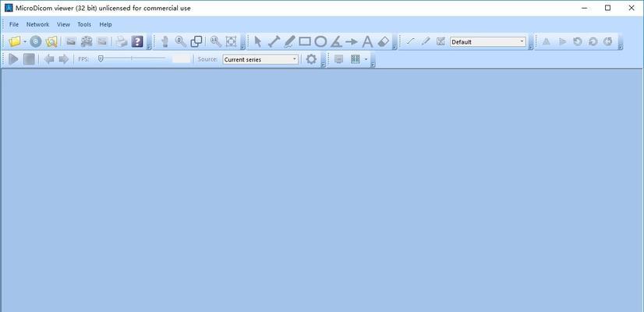This screenshot has width=644, height=312.
Task: Click the yellow Open folder icon
Action: [15, 41]
